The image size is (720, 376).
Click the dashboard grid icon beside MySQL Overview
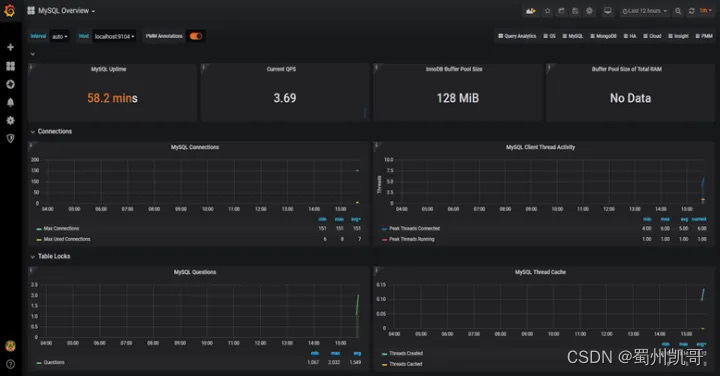click(x=31, y=11)
